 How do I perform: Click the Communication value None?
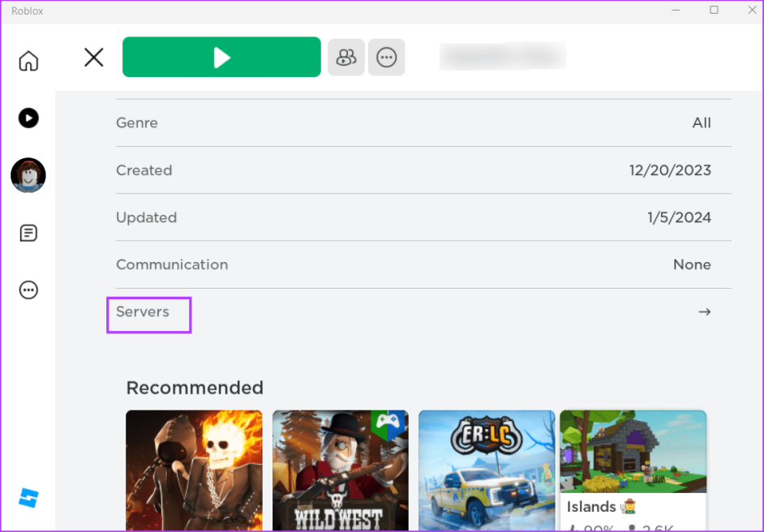pyautogui.click(x=692, y=264)
